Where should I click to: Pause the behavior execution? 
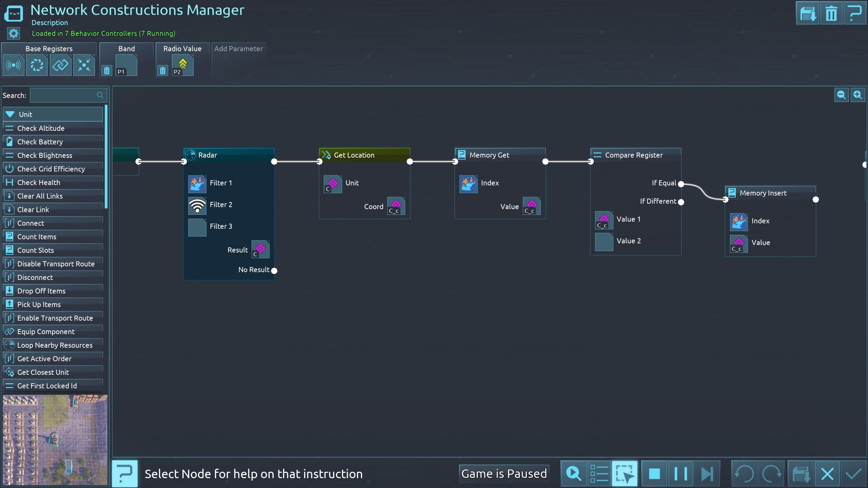click(x=680, y=474)
